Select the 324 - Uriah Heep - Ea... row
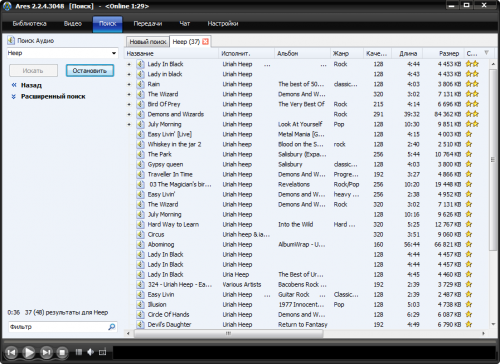The width and height of the screenshot is (500, 364). (x=307, y=284)
